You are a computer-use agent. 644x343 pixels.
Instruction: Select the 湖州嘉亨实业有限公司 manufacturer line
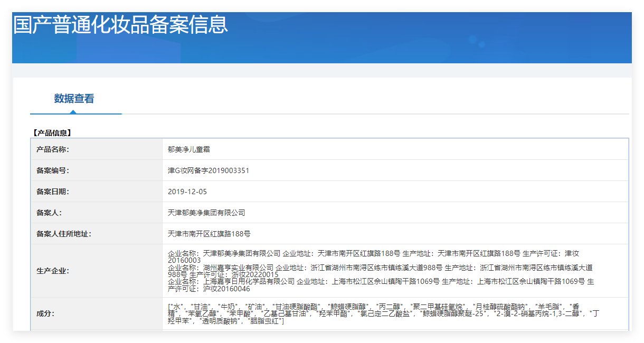380,271
